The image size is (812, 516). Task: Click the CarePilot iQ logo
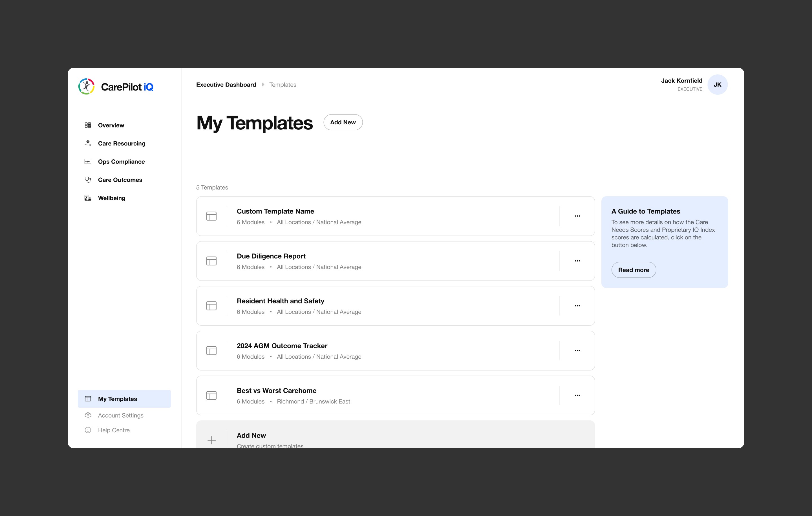116,87
